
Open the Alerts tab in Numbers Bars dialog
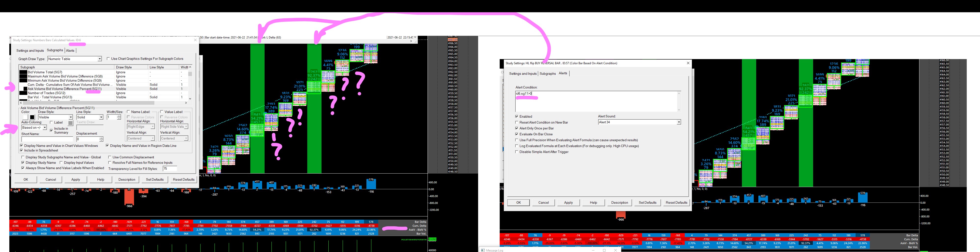pyautogui.click(x=70, y=50)
